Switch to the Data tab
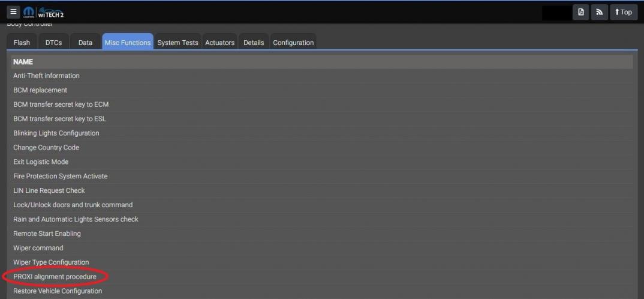The height and width of the screenshot is (299, 644). [85, 43]
